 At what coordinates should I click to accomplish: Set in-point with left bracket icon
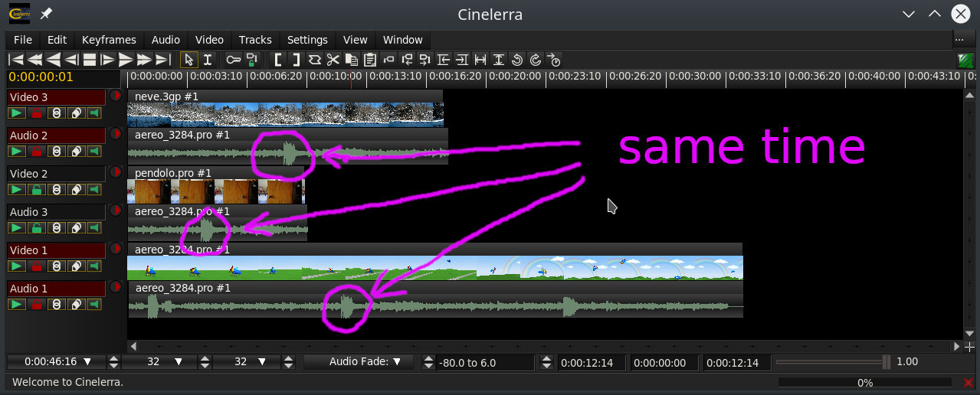(278, 60)
